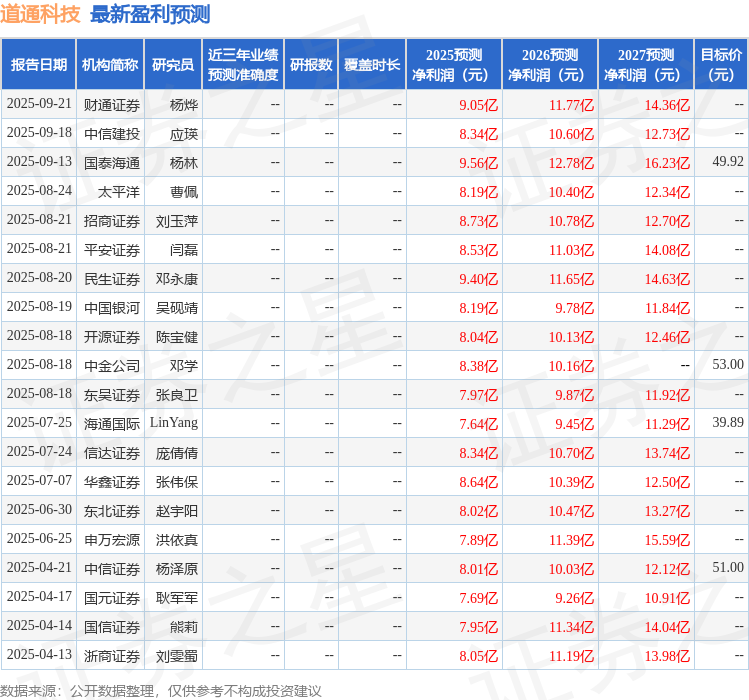Click the 道通科技 title text

pos(40,14)
